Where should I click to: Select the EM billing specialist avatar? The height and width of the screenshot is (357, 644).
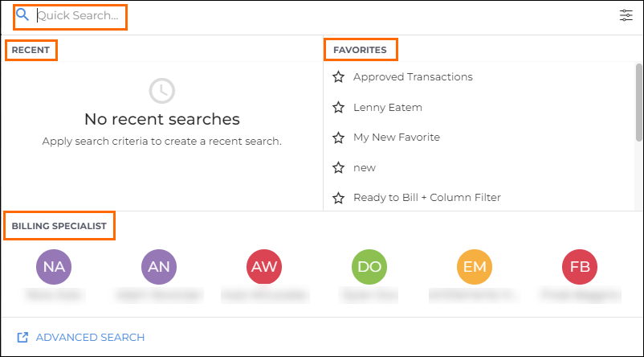pos(475,267)
